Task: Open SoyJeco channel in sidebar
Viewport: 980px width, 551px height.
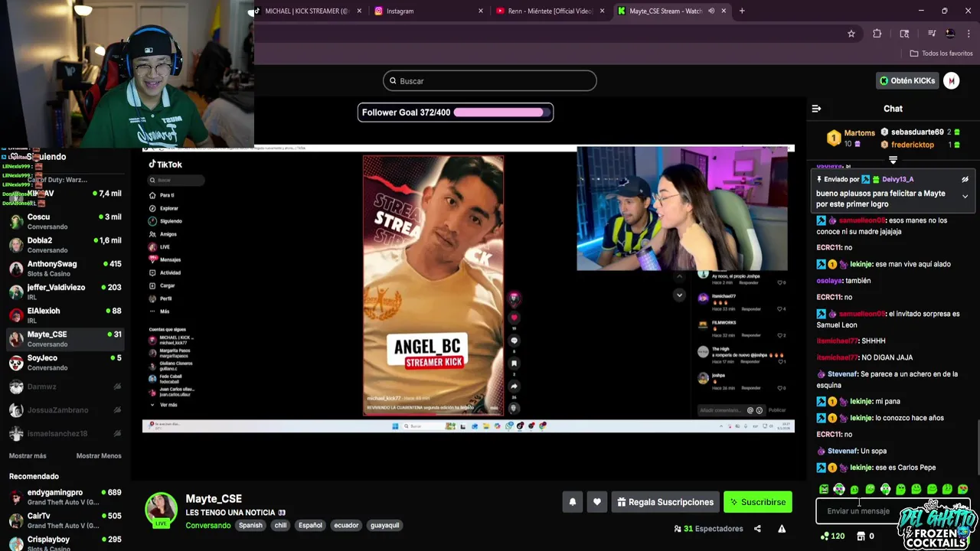Action: pos(65,362)
